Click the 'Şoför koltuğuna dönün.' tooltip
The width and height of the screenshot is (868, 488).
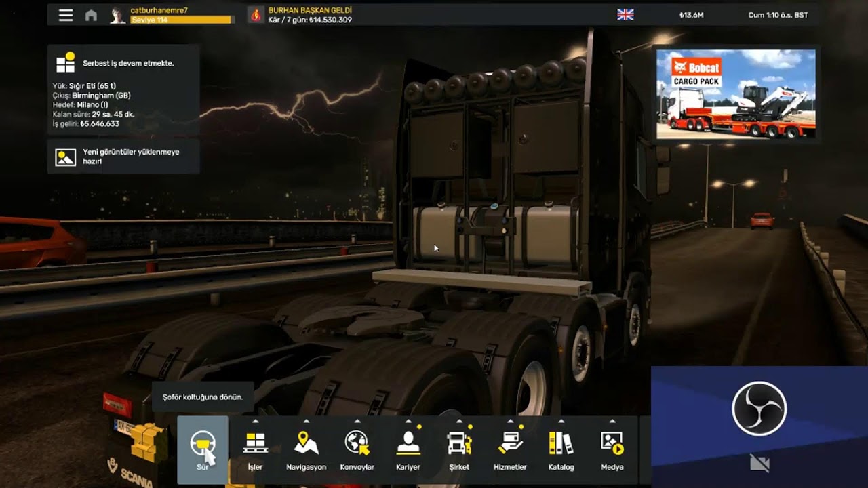click(203, 396)
